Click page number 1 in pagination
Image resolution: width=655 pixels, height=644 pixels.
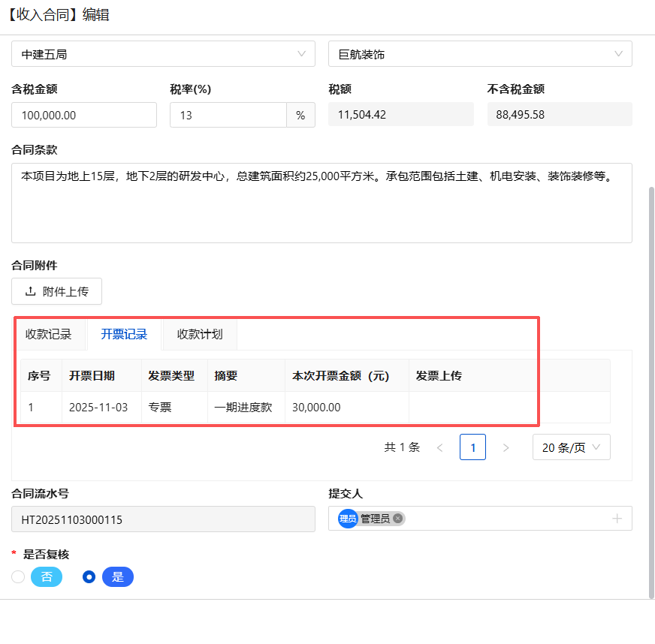tap(472, 447)
